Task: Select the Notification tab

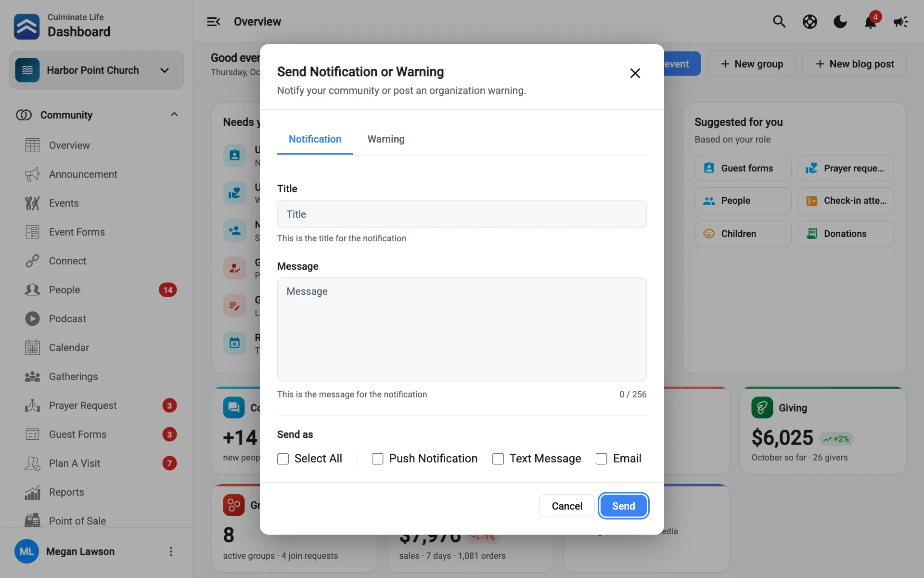Action: coord(315,139)
